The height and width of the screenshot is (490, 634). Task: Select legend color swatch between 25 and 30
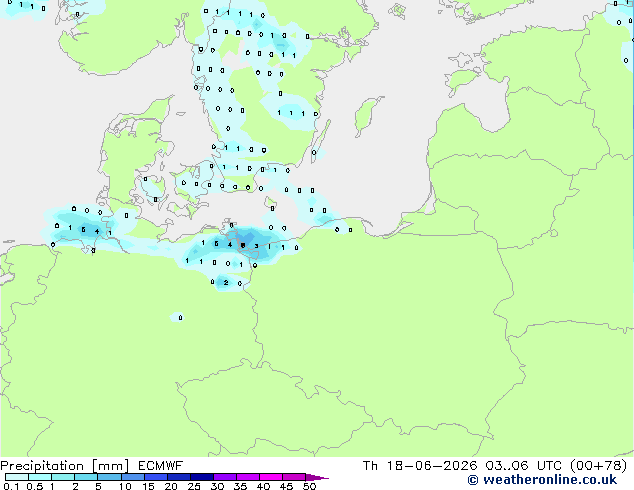[202, 477]
